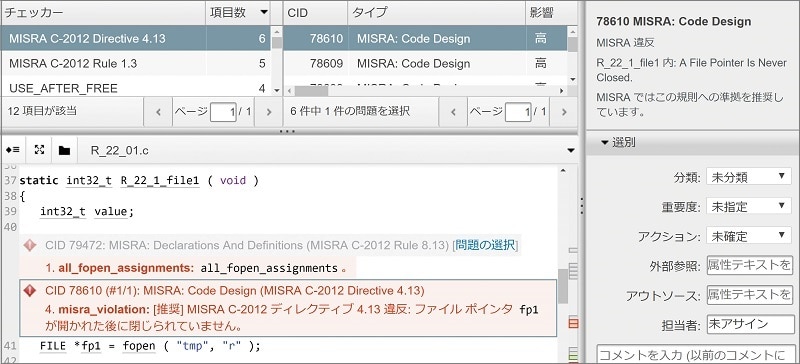Screen dimensions: 800x364
Task: Click 担当者 field showing 未アサイン
Action: point(751,325)
